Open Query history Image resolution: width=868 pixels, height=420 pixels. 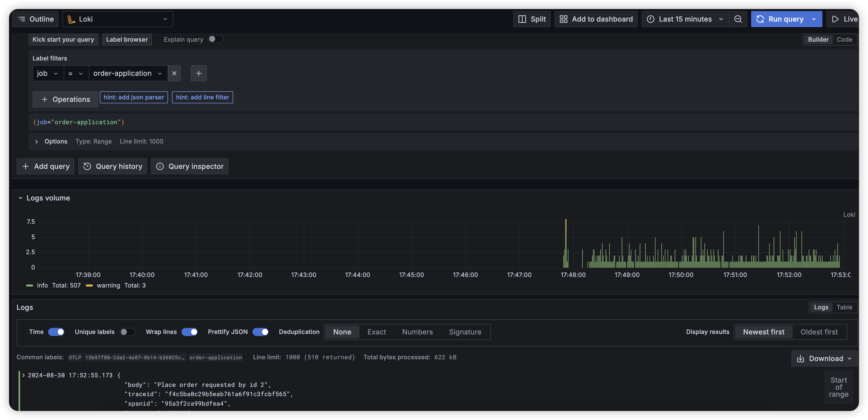[113, 167]
